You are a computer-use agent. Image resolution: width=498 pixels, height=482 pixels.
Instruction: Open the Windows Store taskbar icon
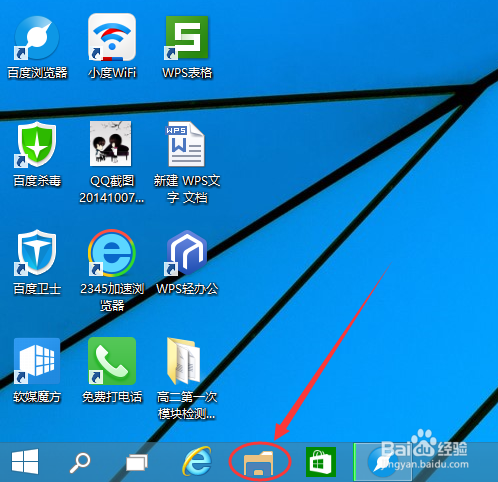[x=320, y=462]
